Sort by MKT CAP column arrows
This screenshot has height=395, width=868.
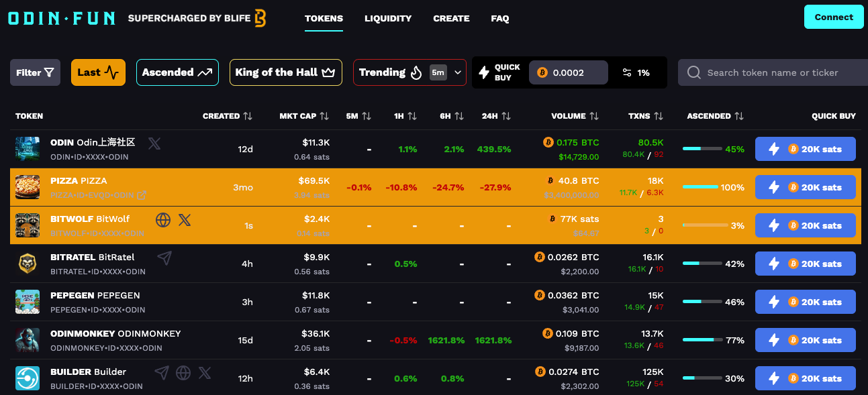coord(324,116)
